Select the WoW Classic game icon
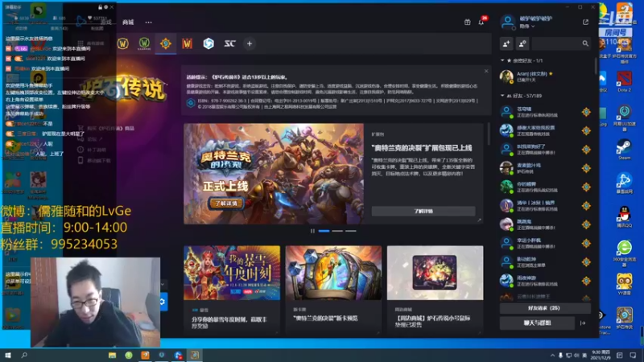 (x=144, y=43)
